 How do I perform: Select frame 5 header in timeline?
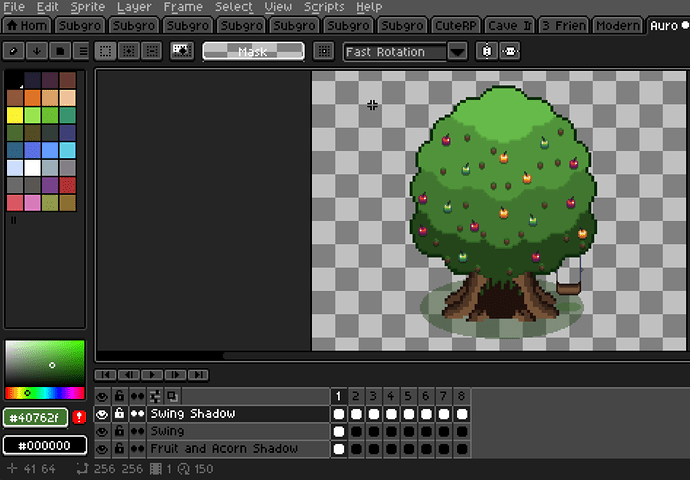(x=409, y=397)
